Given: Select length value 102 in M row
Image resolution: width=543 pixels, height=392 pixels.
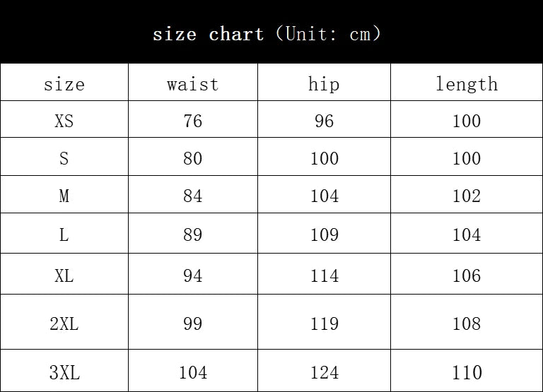Looking at the screenshot, I should pos(466,196).
